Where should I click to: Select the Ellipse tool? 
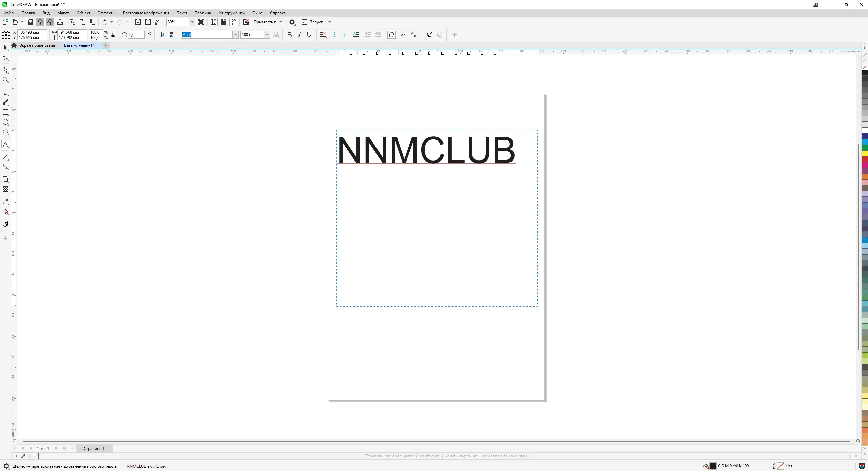[5, 122]
